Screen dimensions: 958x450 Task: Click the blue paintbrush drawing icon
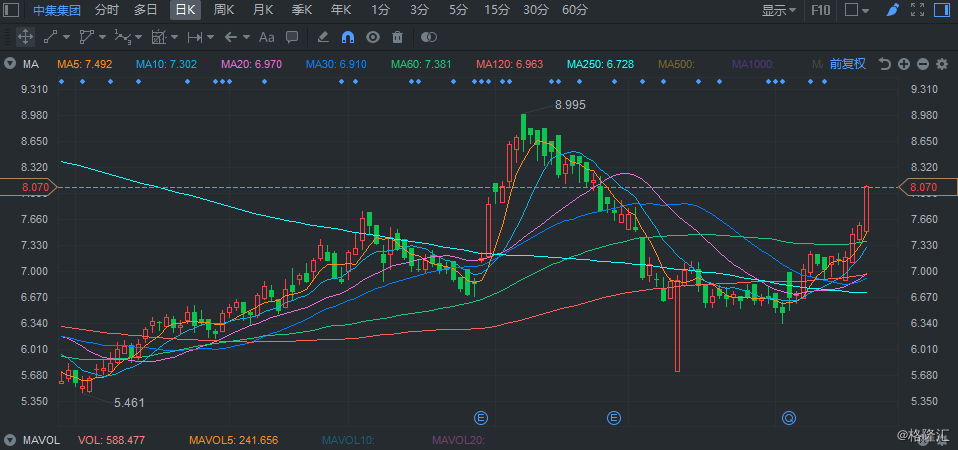click(893, 10)
